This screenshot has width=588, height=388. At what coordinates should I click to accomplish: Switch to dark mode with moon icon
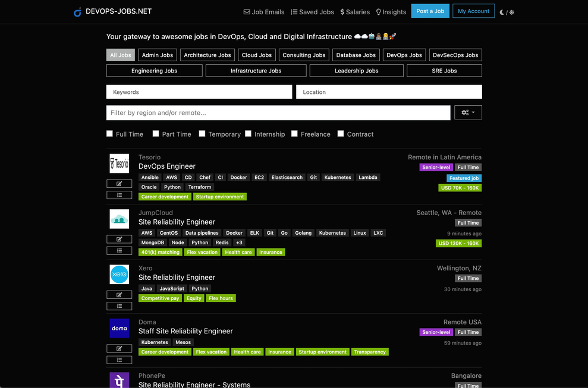tap(502, 12)
